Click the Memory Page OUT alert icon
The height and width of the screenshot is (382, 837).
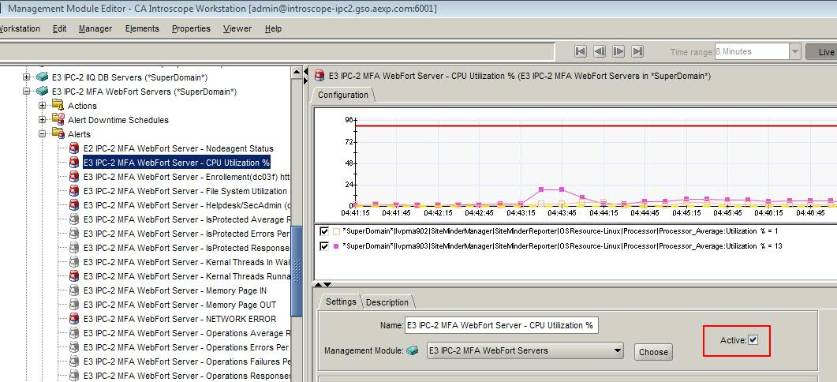74,305
